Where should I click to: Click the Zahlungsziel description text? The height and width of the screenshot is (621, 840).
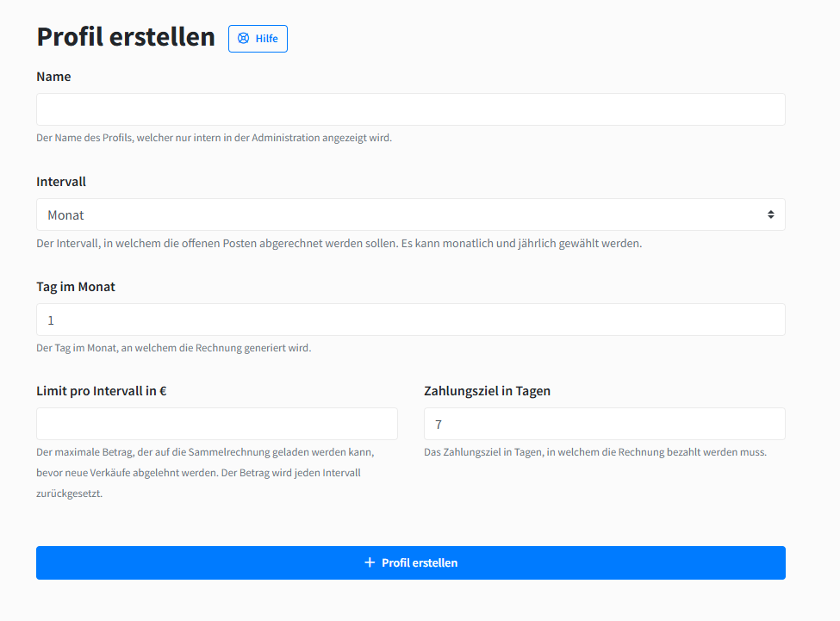pyautogui.click(x=595, y=452)
